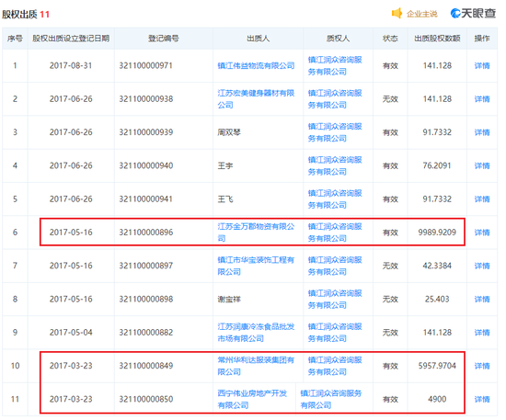The image size is (506, 420).
Task: View 详情 of the 周双琴 pledge row
Action: [482, 132]
